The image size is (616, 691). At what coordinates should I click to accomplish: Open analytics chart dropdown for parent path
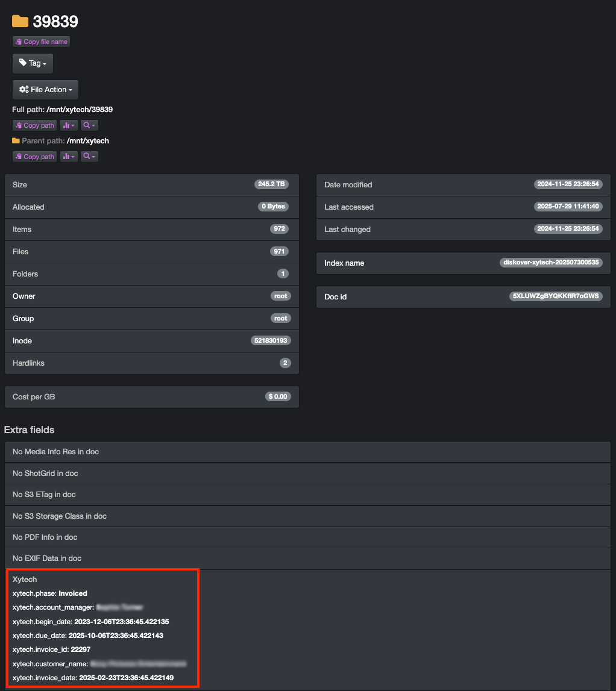tap(69, 157)
